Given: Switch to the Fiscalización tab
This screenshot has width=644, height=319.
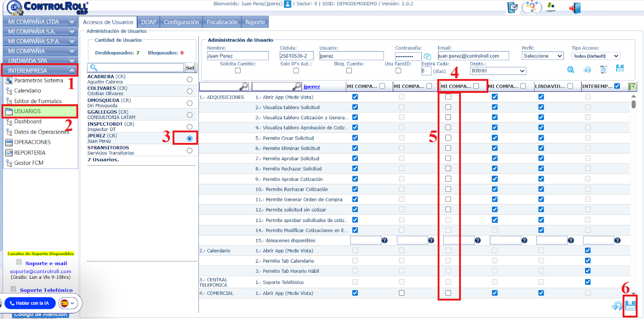Looking at the screenshot, I should (x=222, y=22).
